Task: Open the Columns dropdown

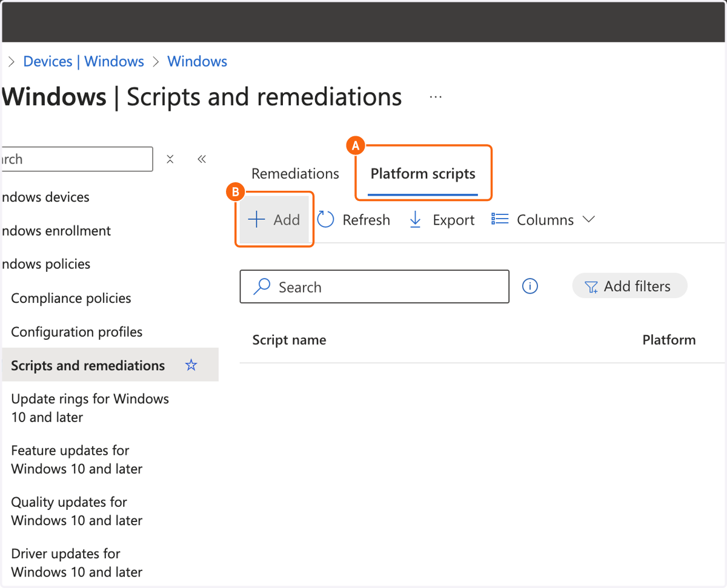Action: coord(543,220)
